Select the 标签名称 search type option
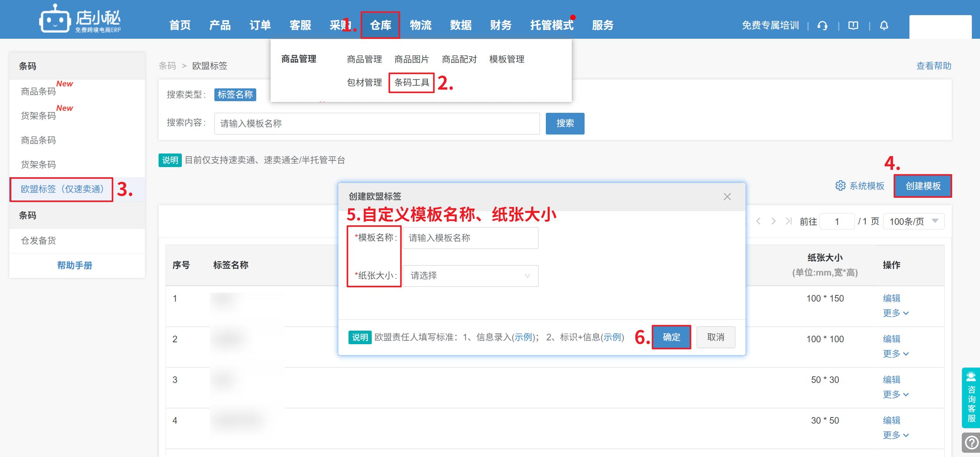The width and height of the screenshot is (980, 457). point(235,95)
